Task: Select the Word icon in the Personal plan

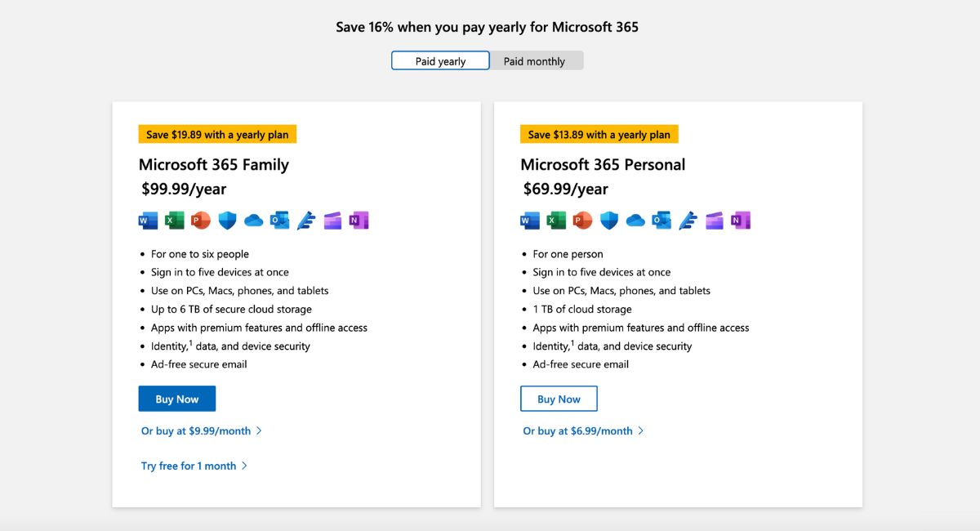Action: point(529,220)
